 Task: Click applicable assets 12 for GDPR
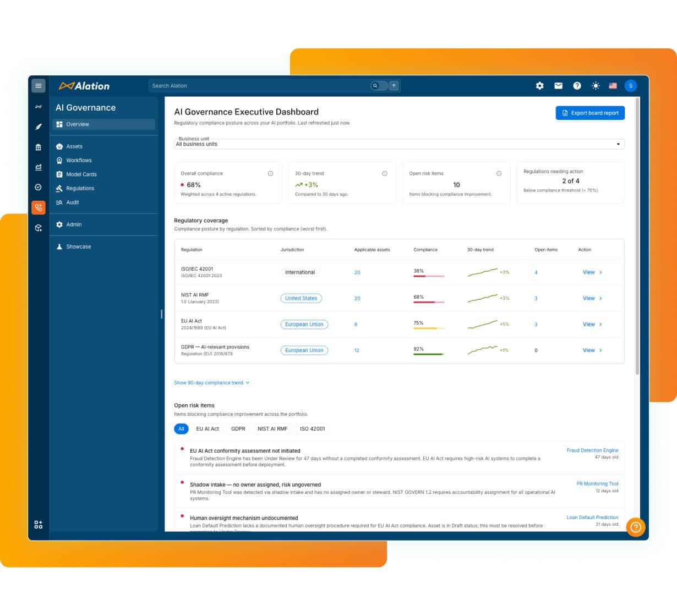pos(357,350)
